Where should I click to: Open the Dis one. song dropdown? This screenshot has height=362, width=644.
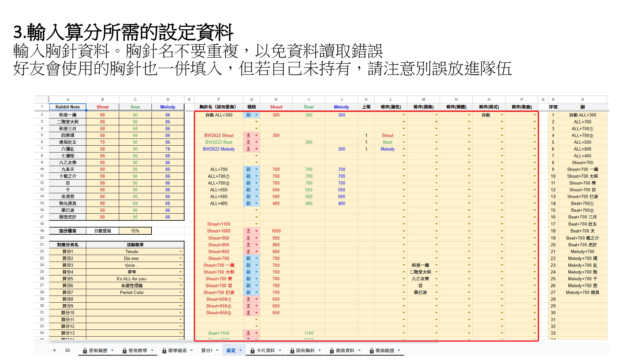click(x=180, y=258)
